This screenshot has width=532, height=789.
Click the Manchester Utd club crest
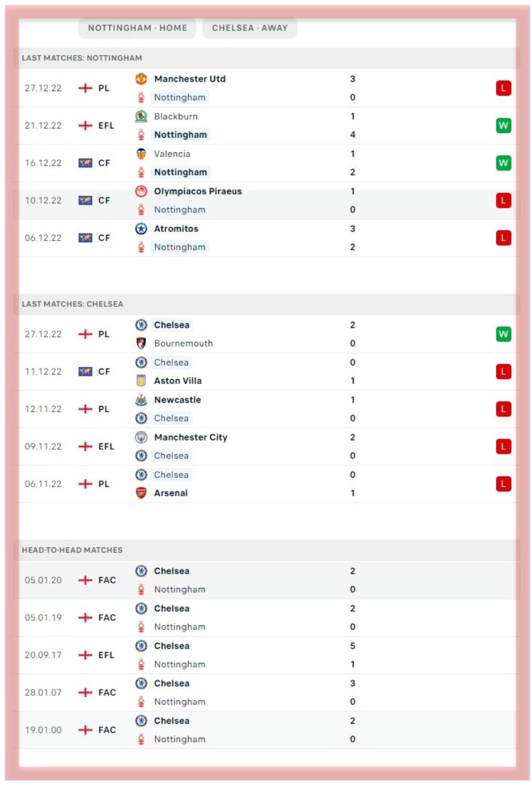click(x=141, y=79)
